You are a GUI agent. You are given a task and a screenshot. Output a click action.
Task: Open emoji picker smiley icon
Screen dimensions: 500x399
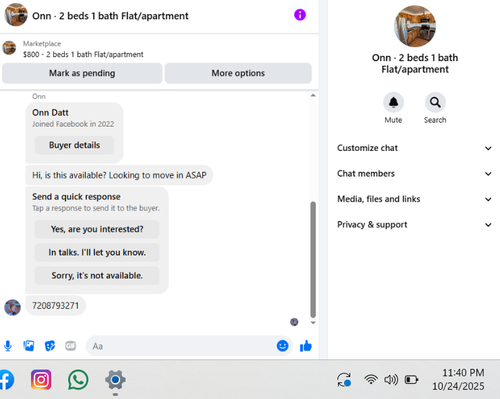(282, 346)
